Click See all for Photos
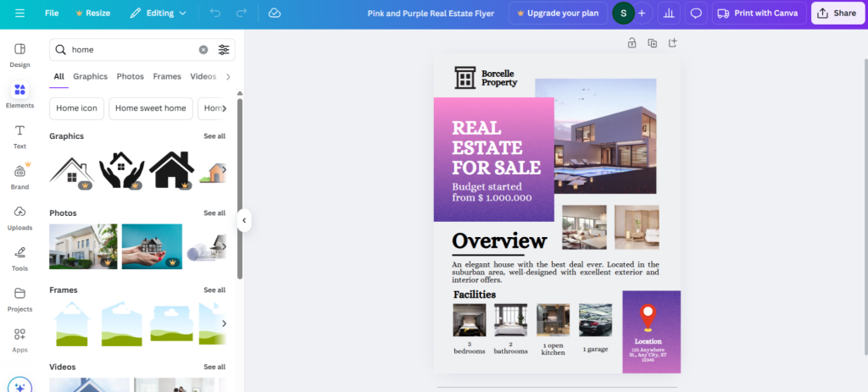The height and width of the screenshot is (392, 868). 214,213
